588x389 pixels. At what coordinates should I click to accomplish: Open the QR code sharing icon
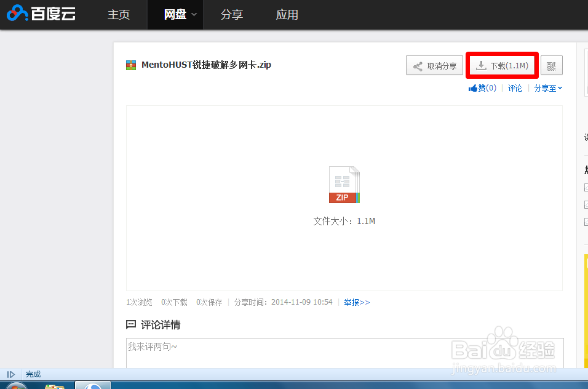click(x=551, y=65)
